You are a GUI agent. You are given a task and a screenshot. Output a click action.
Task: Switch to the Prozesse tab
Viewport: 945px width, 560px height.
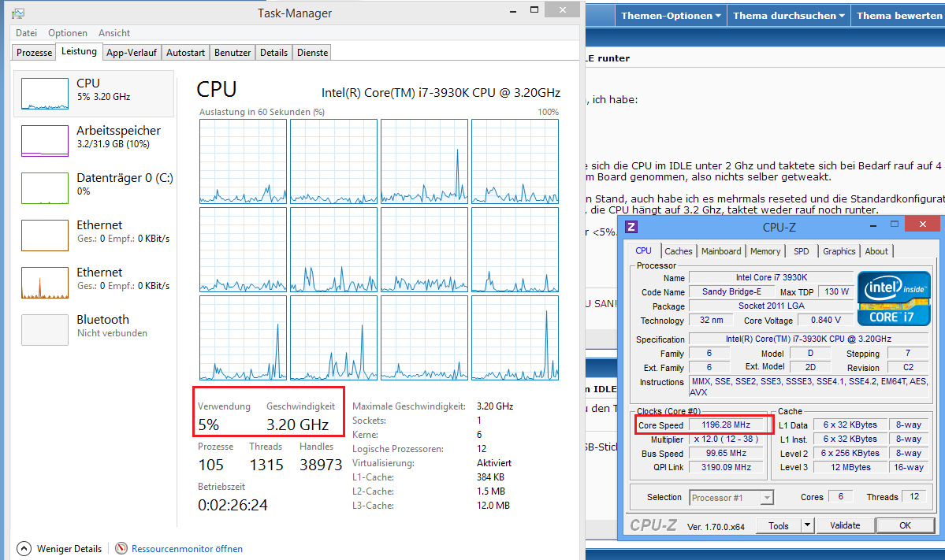(x=35, y=53)
